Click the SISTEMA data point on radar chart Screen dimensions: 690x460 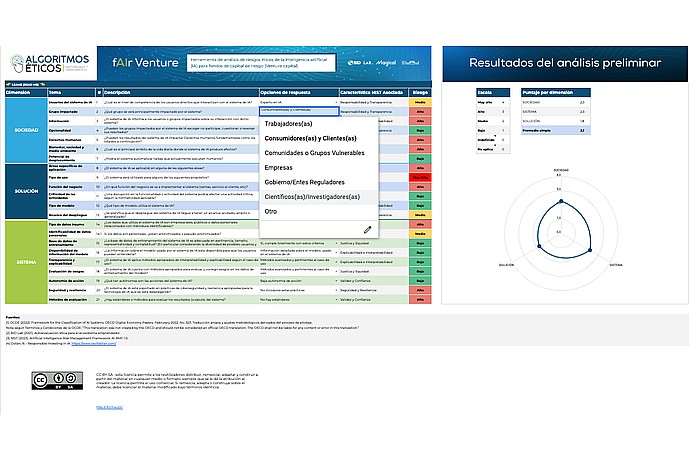point(590,250)
